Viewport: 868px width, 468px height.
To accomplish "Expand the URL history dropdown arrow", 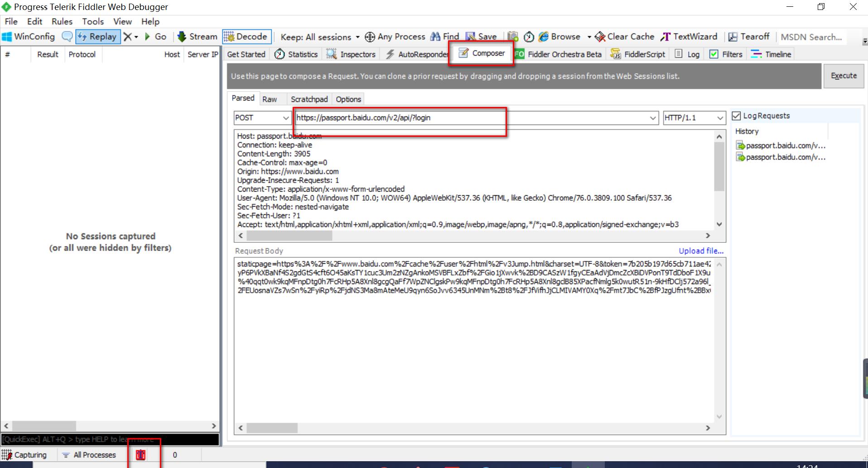I will 653,118.
